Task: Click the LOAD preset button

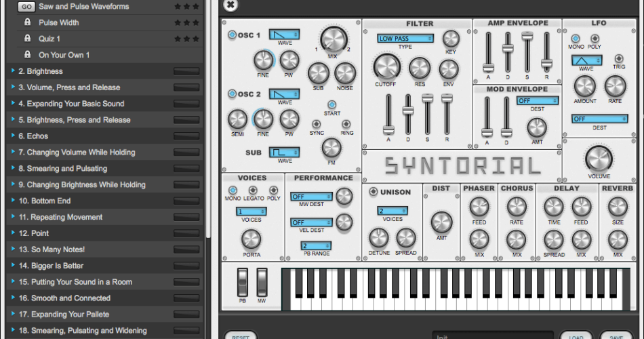Action: tap(576, 336)
